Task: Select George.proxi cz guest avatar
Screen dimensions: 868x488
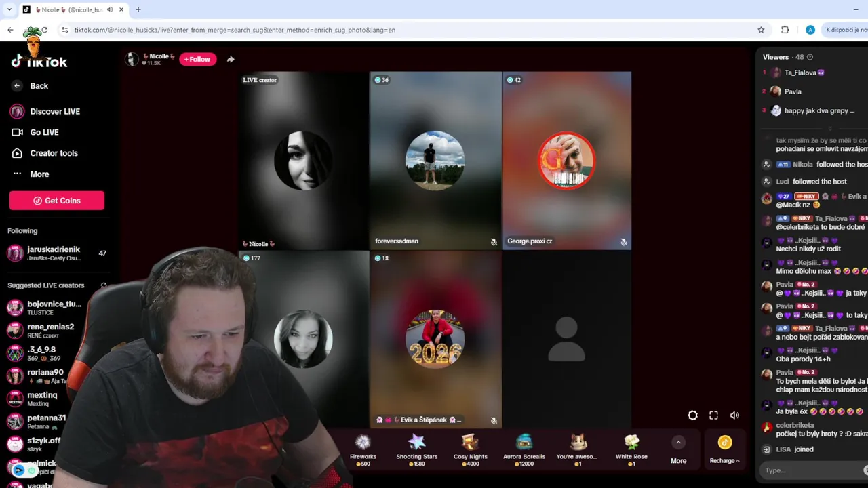Action: (x=567, y=161)
